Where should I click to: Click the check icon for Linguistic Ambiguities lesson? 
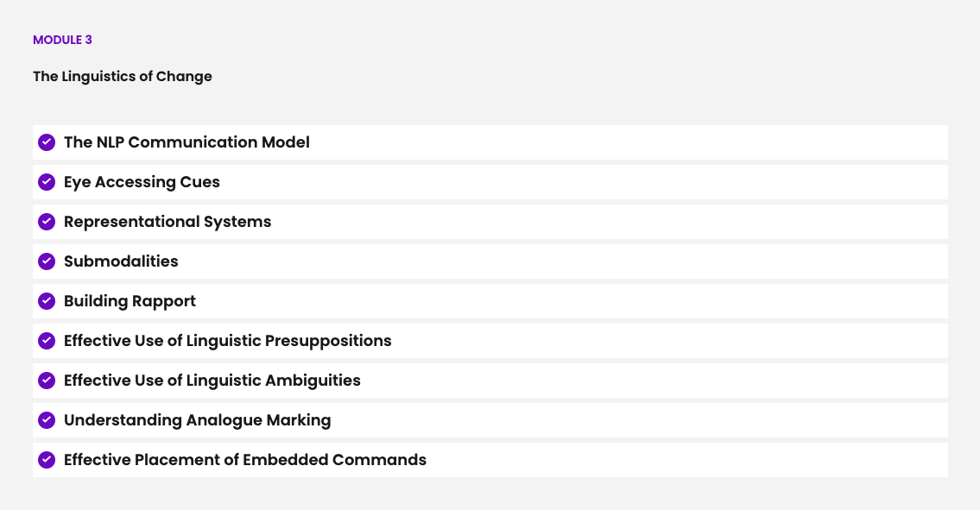47,381
